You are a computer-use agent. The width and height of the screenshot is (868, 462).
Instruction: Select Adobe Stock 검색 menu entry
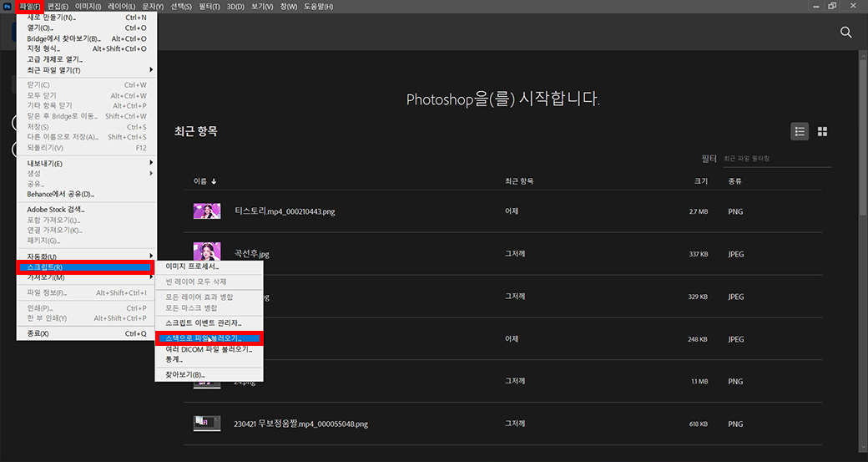click(x=87, y=210)
